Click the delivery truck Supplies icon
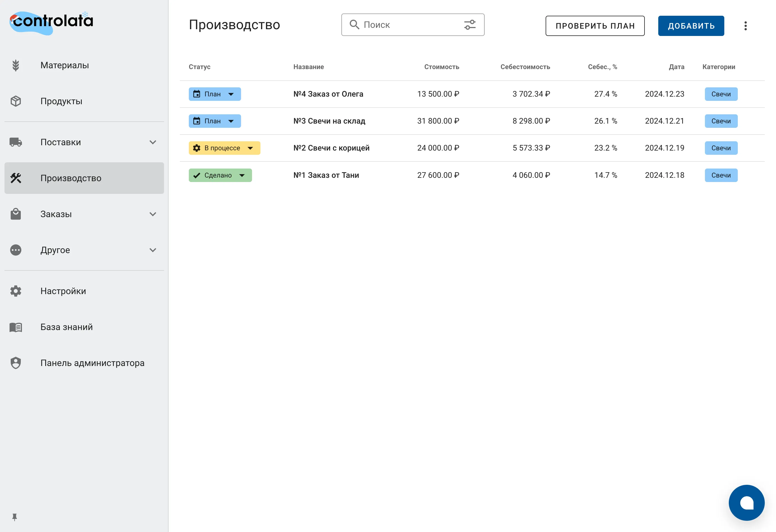The width and height of the screenshot is (776, 532). point(15,142)
